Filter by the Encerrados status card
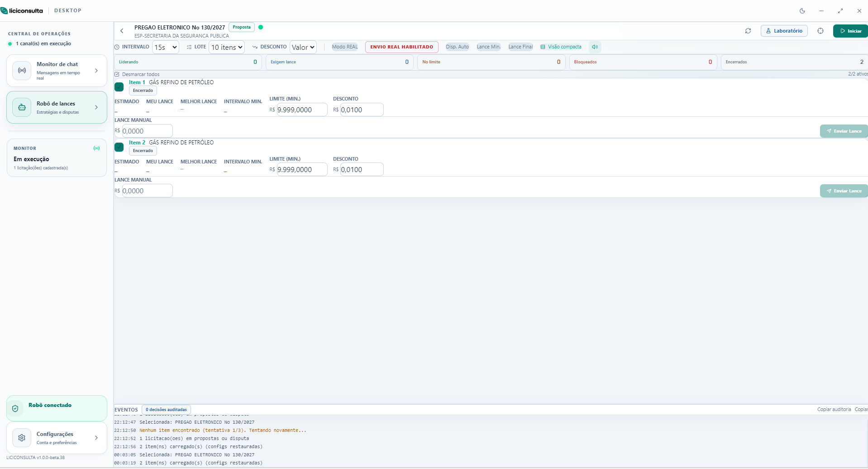This screenshot has height=469, width=868. [794, 62]
